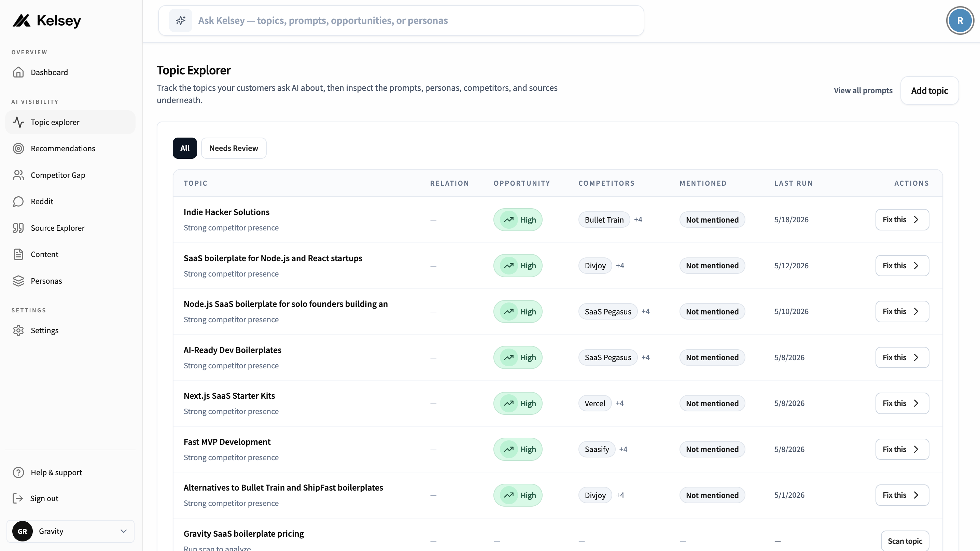Viewport: 980px width, 551px height.
Task: Click the Saasify competitor chip
Action: tap(597, 449)
